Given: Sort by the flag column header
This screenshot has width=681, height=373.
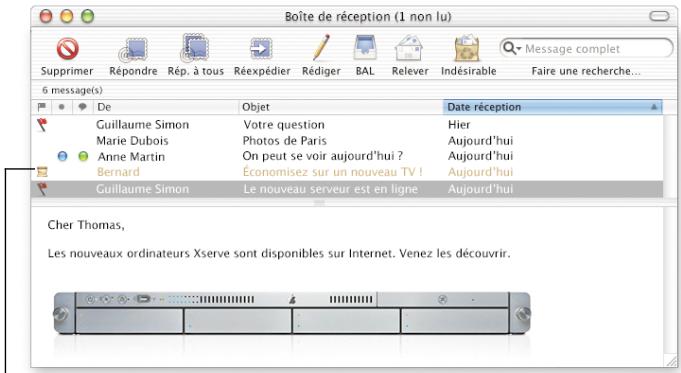Looking at the screenshot, I should click(42, 107).
